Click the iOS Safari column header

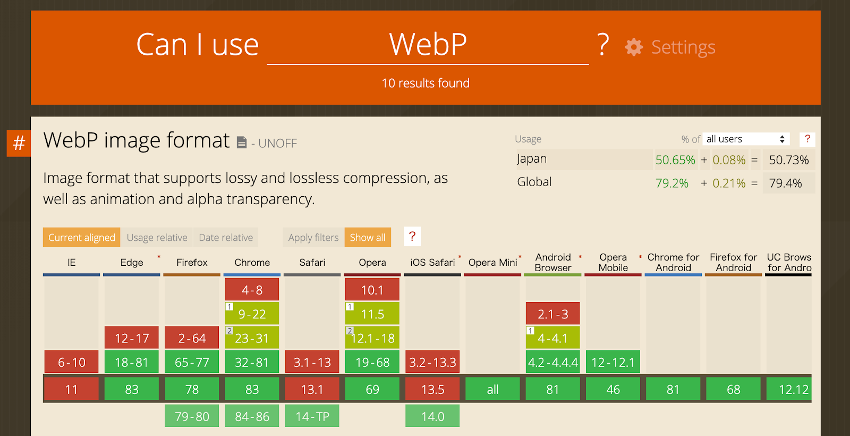tap(433, 263)
